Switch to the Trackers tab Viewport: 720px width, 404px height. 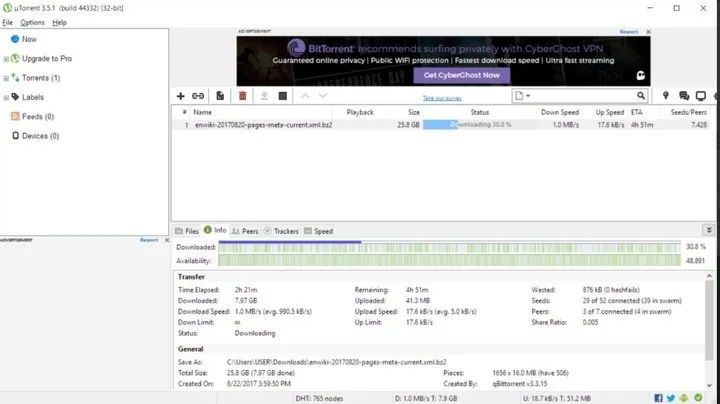coord(281,231)
